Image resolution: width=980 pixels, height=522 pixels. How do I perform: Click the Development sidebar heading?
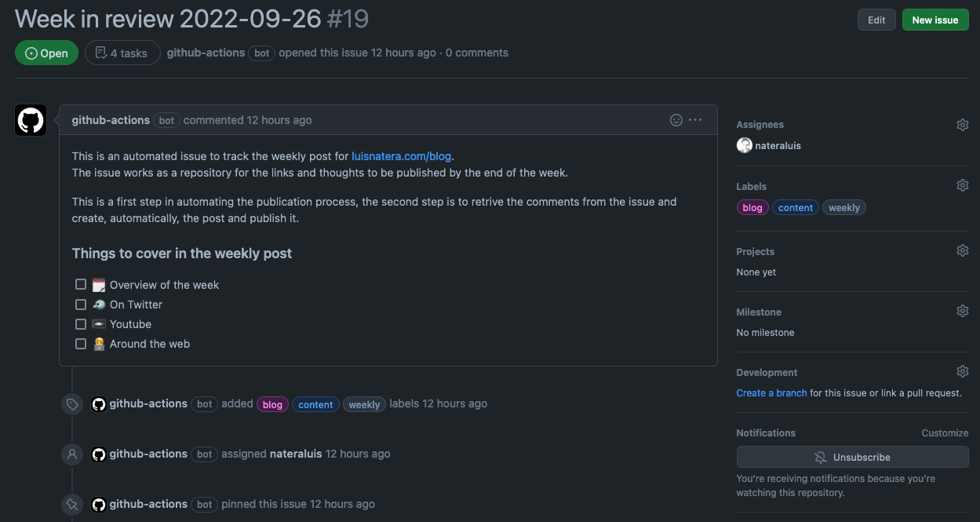[767, 372]
